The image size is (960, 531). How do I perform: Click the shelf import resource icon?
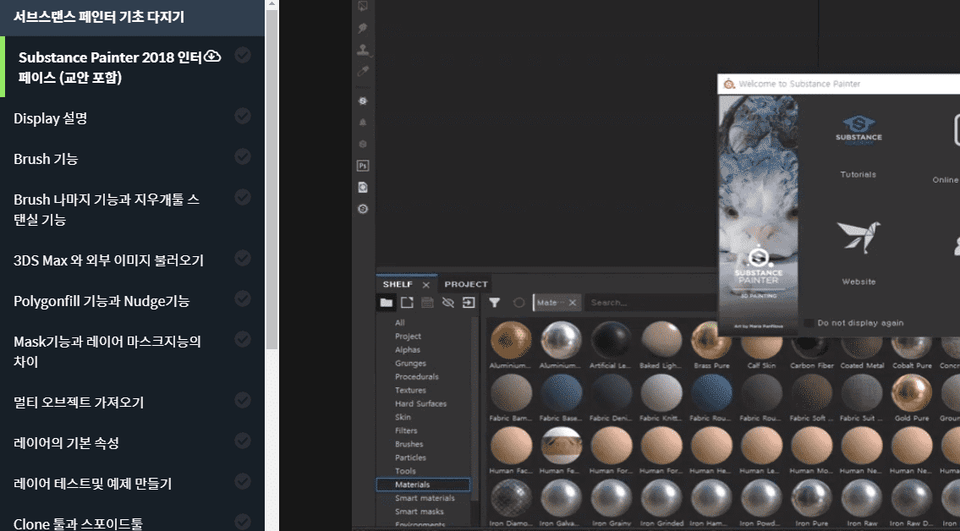click(467, 302)
